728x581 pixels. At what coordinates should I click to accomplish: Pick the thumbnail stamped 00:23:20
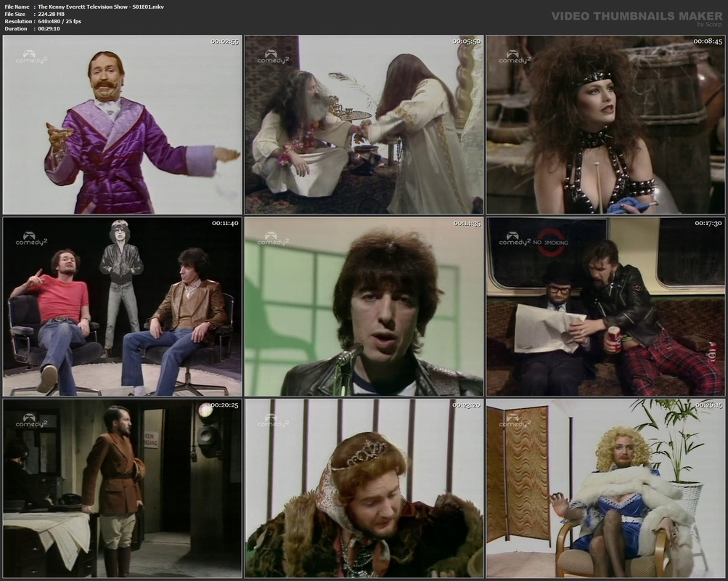tap(364, 489)
